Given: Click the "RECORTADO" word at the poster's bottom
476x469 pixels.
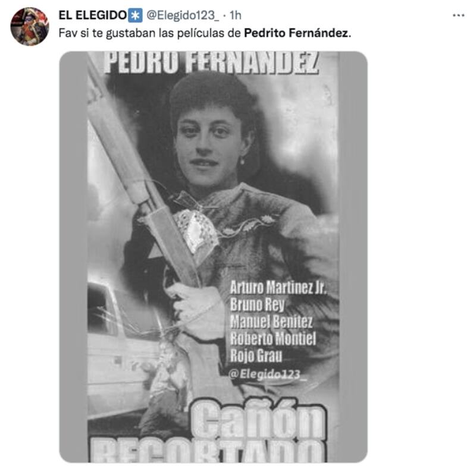Looking at the screenshot, I should tap(208, 451).
